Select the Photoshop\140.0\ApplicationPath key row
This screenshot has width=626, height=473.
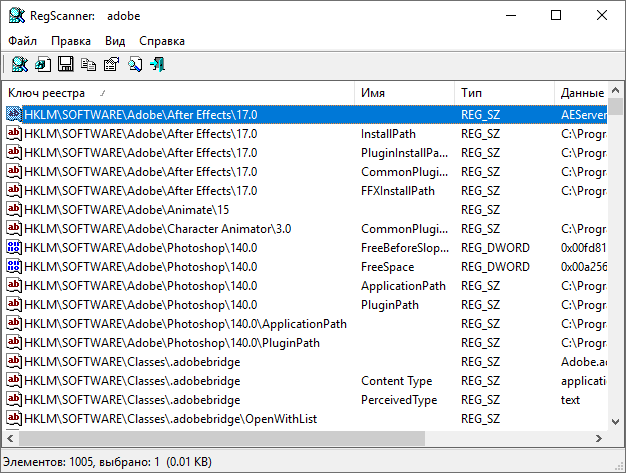pyautogui.click(x=185, y=324)
